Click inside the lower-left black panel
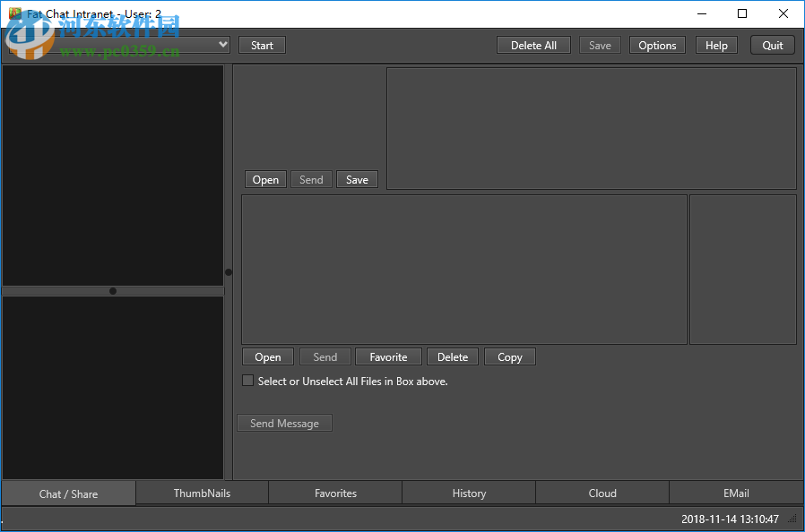This screenshot has height=532, width=805. click(113, 388)
